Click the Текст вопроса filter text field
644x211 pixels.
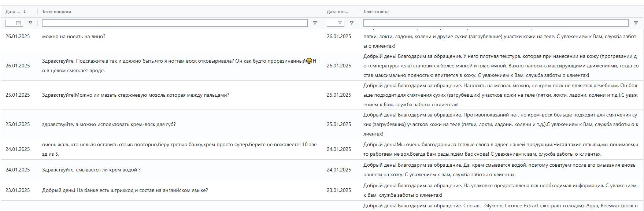(175, 23)
